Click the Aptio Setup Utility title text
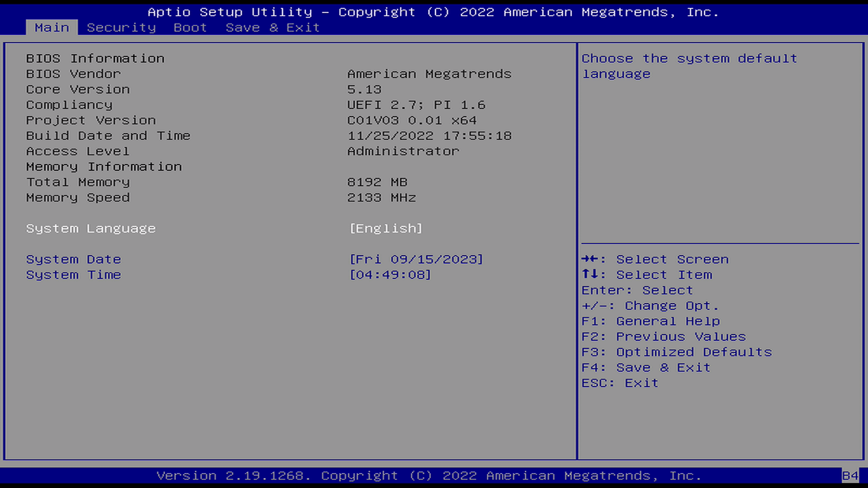Image resolution: width=868 pixels, height=488 pixels. [x=434, y=12]
